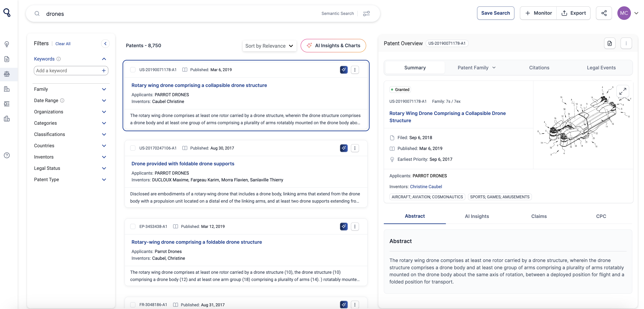Click the Monitor button

(538, 13)
